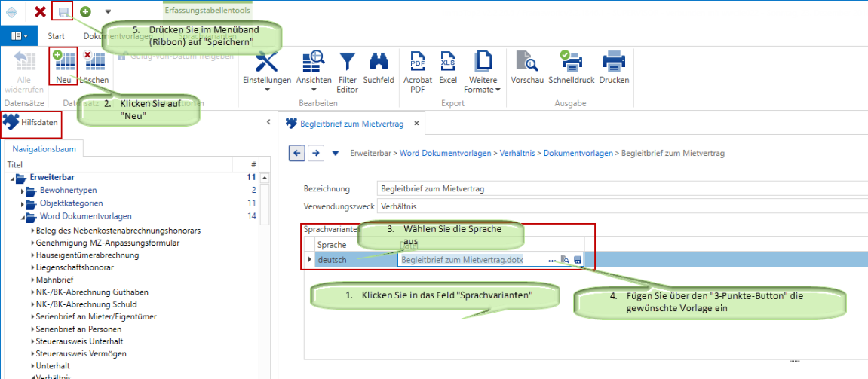This screenshot has width=868, height=379.
Task: Select Liegenschaftshonorar tree item
Action: [75, 267]
